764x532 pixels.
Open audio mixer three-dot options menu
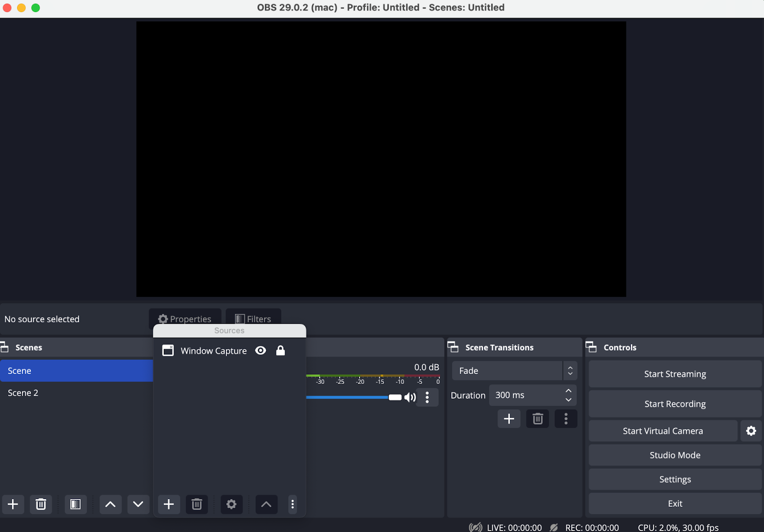click(427, 397)
